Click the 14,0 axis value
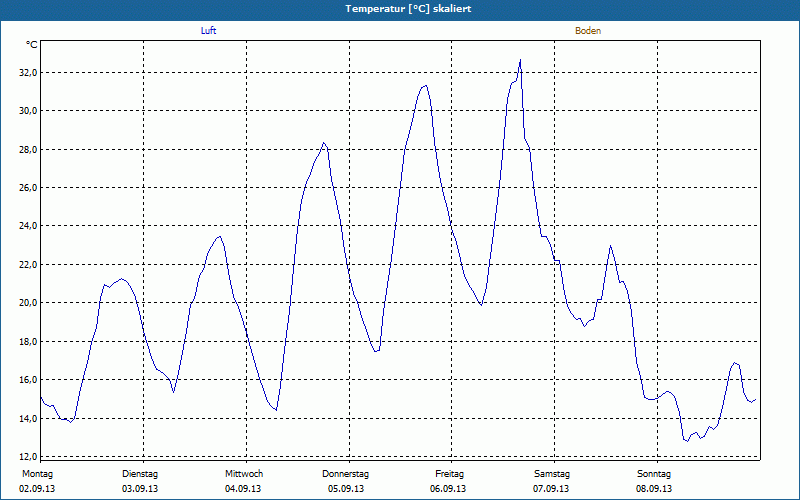This screenshot has height=500, width=800. click(28, 418)
